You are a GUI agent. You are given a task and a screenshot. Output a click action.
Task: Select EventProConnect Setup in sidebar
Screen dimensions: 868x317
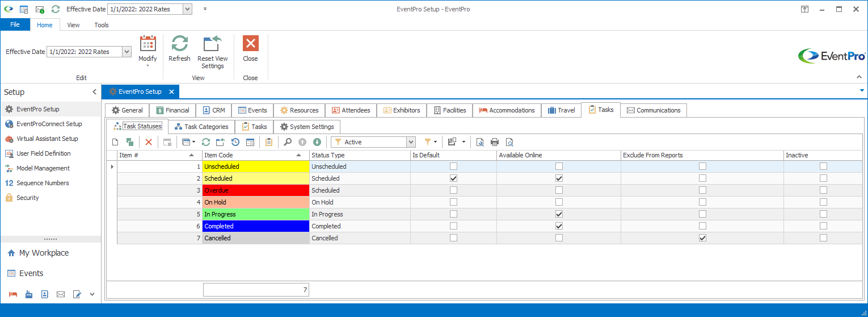coord(49,124)
